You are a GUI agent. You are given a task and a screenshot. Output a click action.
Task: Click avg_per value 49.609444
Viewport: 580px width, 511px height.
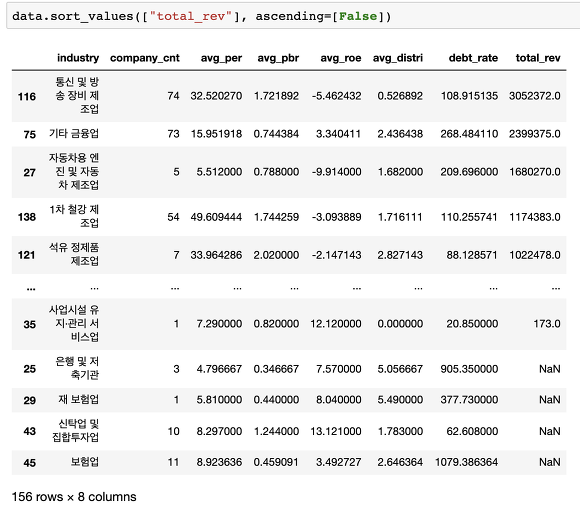[216, 217]
